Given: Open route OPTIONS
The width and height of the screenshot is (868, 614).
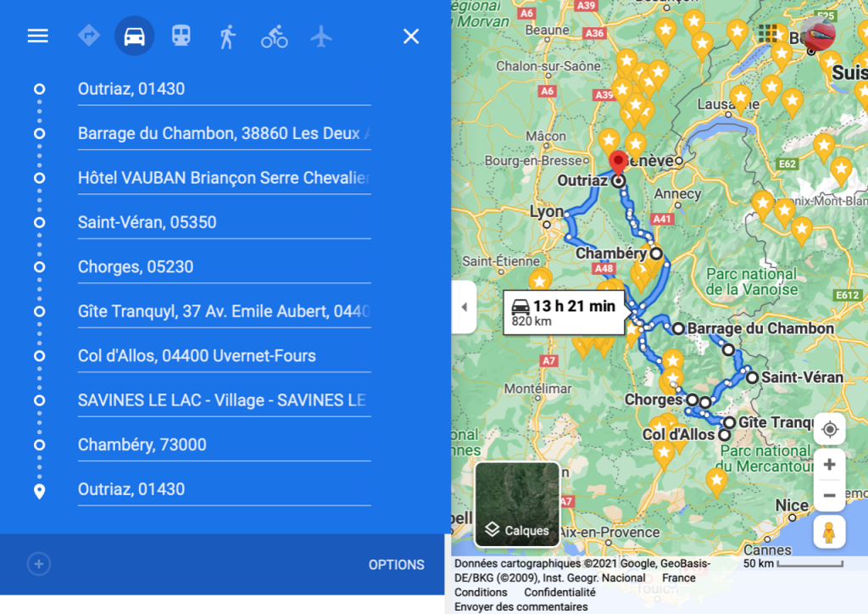Looking at the screenshot, I should click(397, 565).
